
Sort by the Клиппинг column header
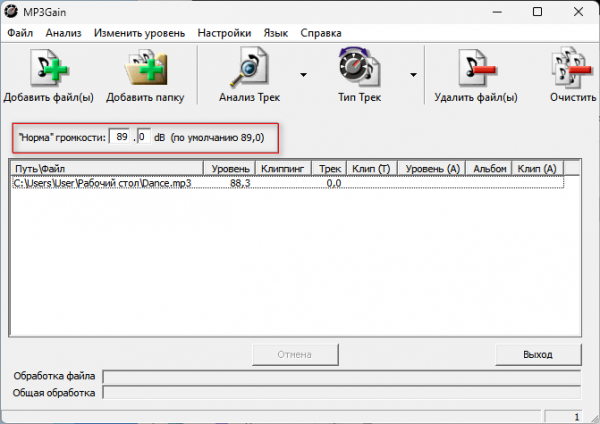tap(283, 169)
